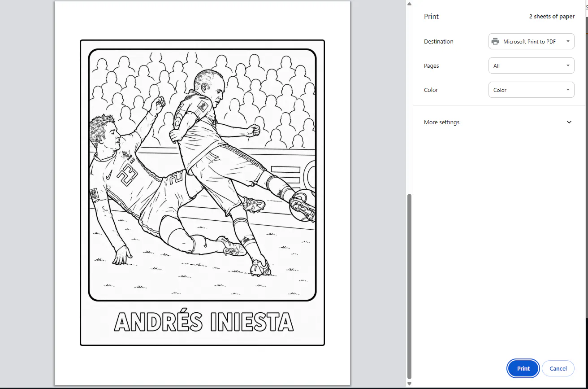This screenshot has height=389, width=588.
Task: Click the preview scrollbar up arrow
Action: 409,4
